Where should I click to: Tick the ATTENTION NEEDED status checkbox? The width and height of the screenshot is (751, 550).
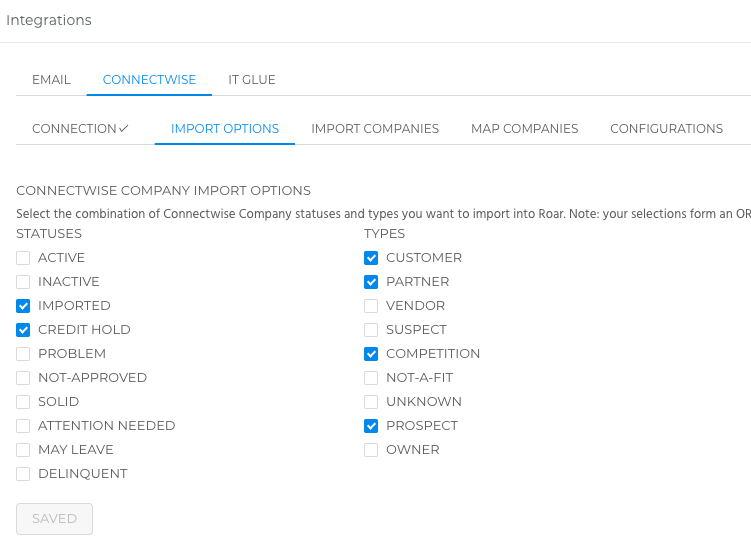23,425
